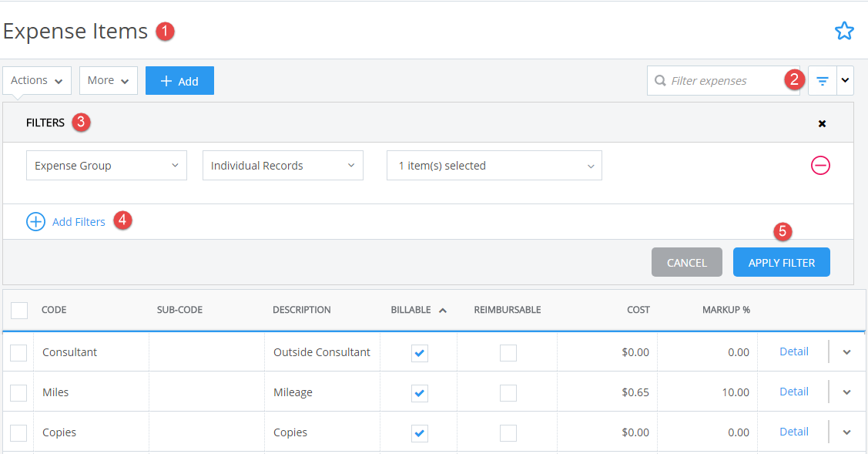868x454 pixels.
Task: Open Detail for the Mileage row
Action: point(793,392)
